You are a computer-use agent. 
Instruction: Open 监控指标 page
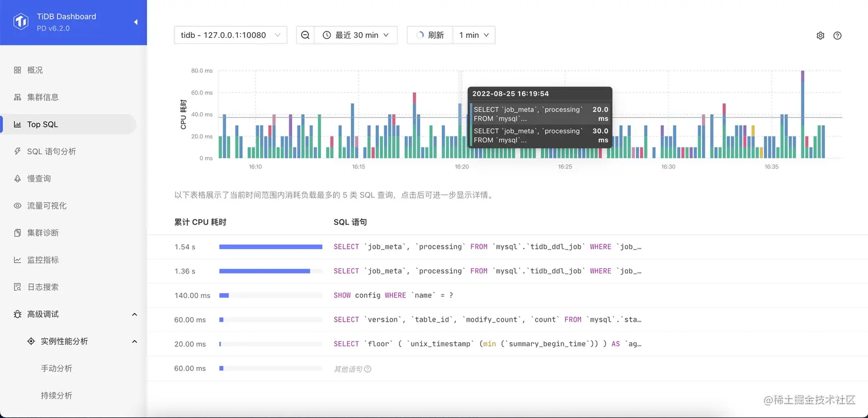(x=69, y=260)
